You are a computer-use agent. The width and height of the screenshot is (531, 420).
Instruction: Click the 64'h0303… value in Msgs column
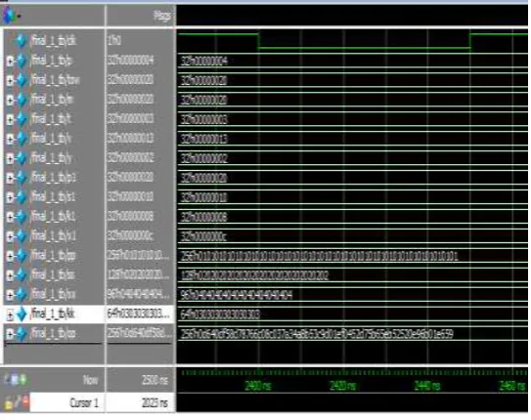point(138,315)
